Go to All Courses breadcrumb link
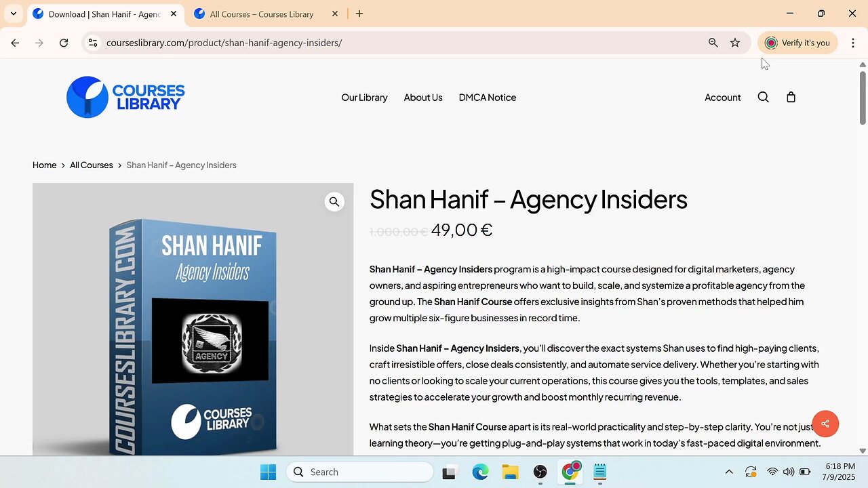 pyautogui.click(x=92, y=165)
